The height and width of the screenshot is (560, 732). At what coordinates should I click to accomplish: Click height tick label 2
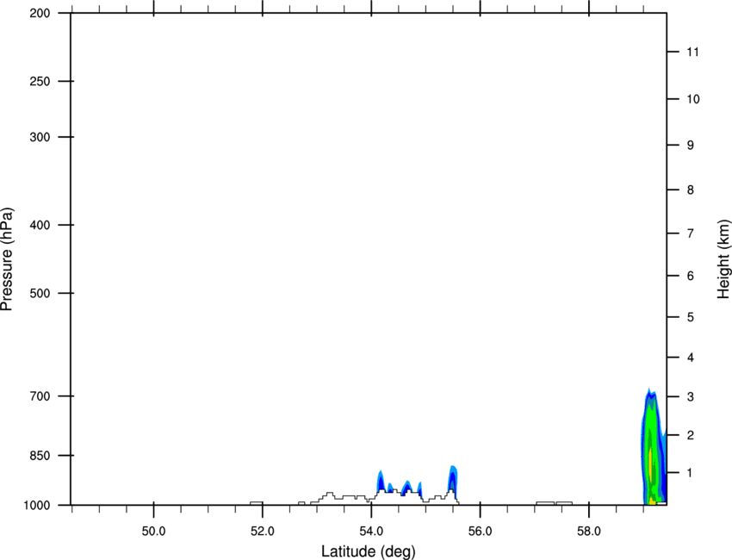pyautogui.click(x=690, y=435)
